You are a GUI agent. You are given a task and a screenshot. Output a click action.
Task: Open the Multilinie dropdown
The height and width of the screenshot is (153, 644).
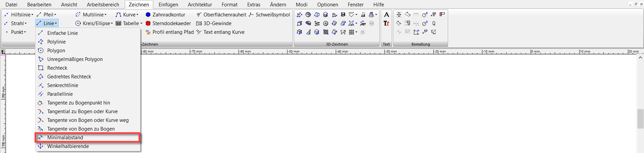[x=91, y=15]
